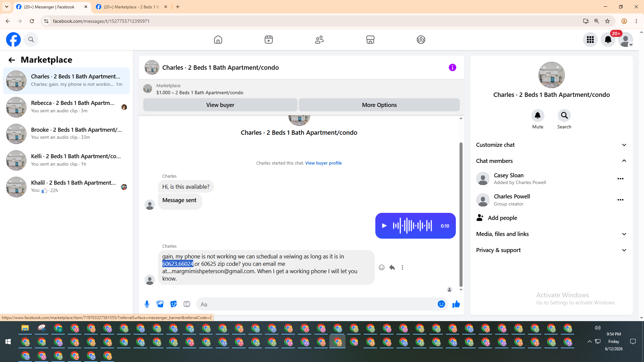644x362 pixels.
Task: Expand the Customize chat section
Action: (x=551, y=145)
